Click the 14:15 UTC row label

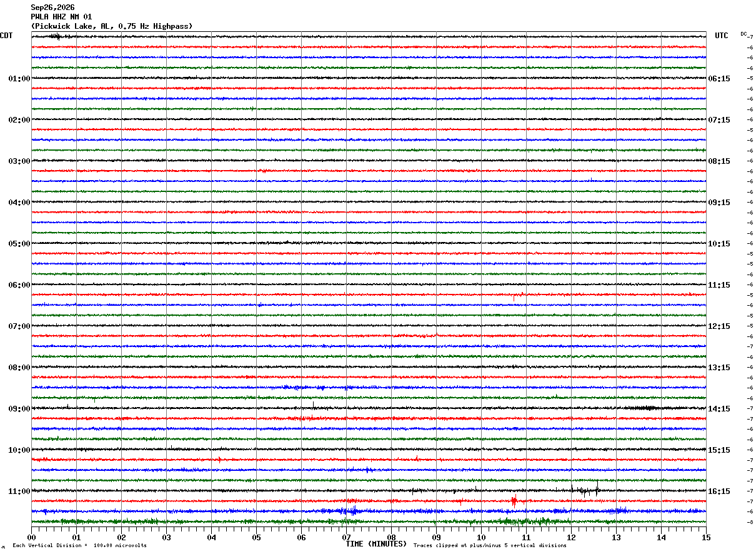pyautogui.click(x=719, y=409)
